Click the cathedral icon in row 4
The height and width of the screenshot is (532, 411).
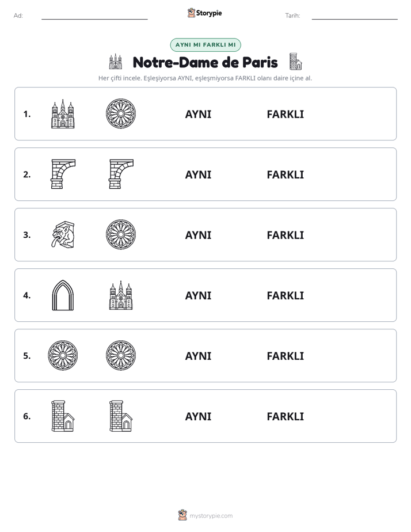click(x=121, y=295)
